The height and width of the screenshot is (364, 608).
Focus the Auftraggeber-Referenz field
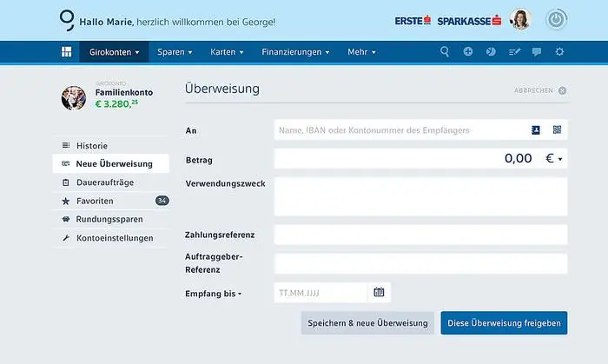pos(420,263)
